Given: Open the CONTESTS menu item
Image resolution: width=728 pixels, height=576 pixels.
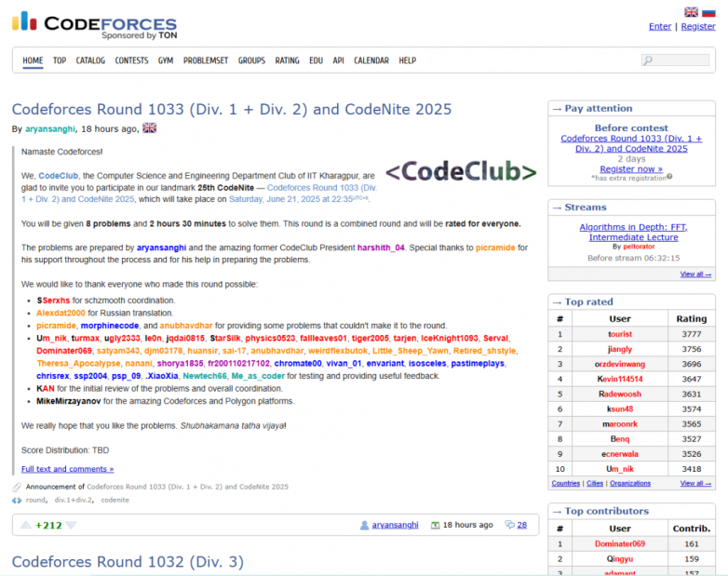Looking at the screenshot, I should click(x=131, y=60).
